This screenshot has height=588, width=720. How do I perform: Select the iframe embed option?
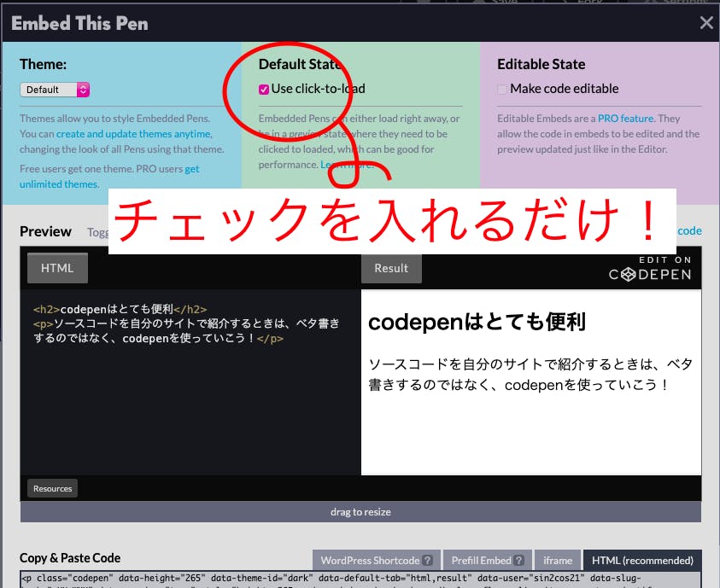coord(557,560)
